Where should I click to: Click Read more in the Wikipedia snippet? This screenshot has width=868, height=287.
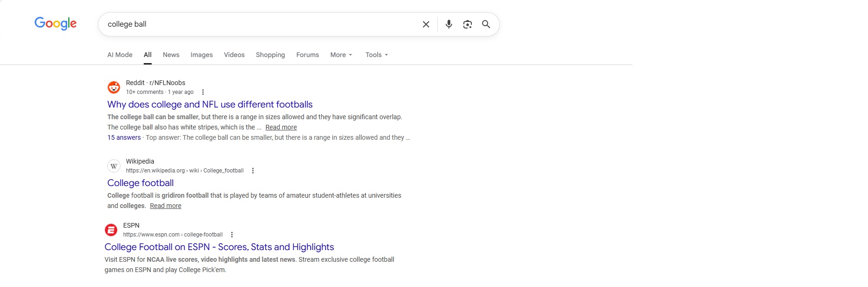pyautogui.click(x=166, y=206)
